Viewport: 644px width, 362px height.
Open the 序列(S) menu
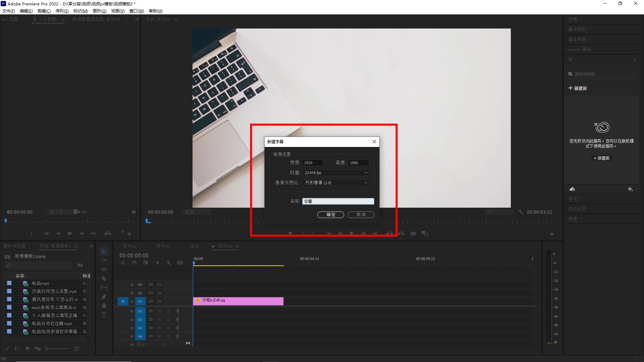[62, 11]
